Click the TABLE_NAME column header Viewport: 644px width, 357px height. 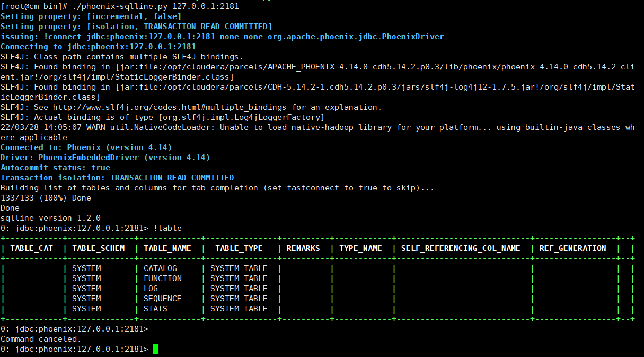click(x=167, y=248)
